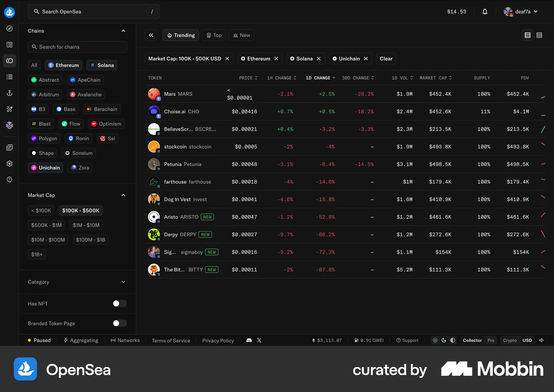This screenshot has height=392, width=554.
Task: Open the Discord link icon in the footer
Action: pos(249,341)
